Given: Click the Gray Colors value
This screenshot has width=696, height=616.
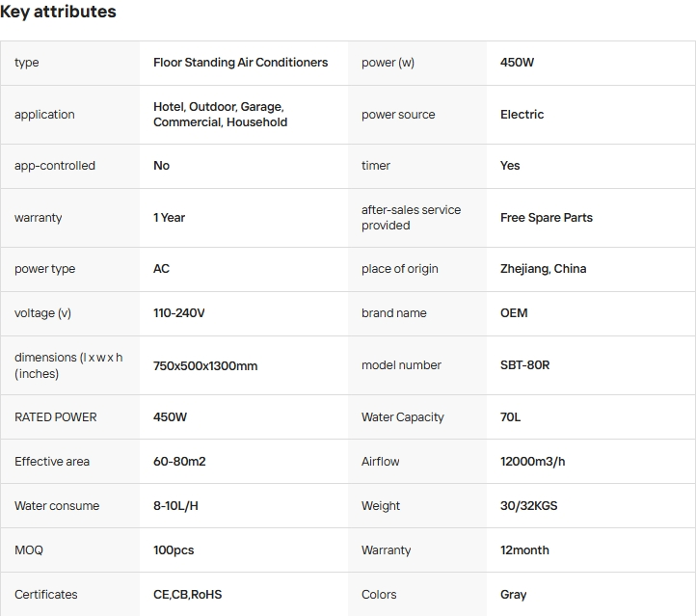Looking at the screenshot, I should [x=513, y=595].
